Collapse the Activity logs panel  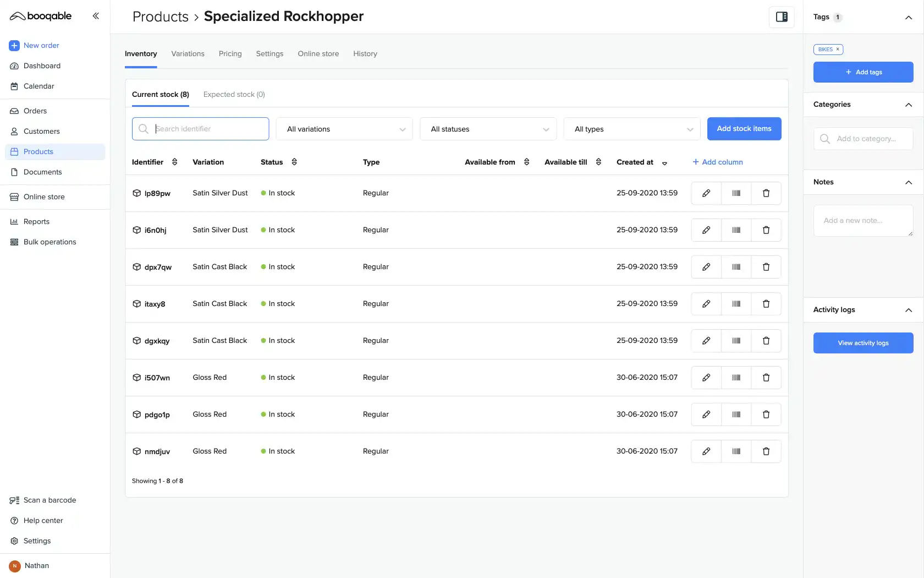pos(909,310)
